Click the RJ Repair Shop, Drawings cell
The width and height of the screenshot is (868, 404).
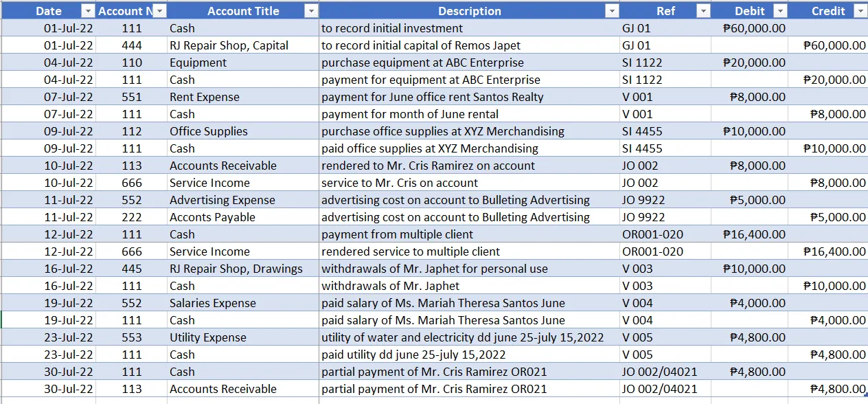pos(236,269)
